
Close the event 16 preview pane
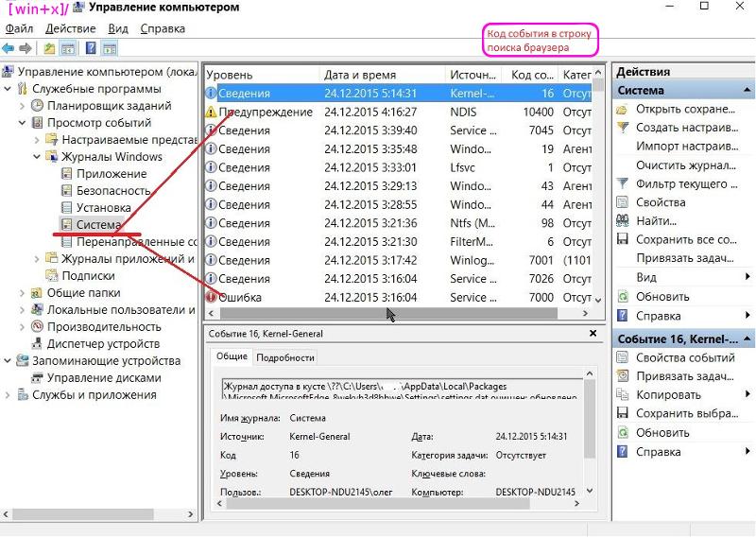coord(593,334)
